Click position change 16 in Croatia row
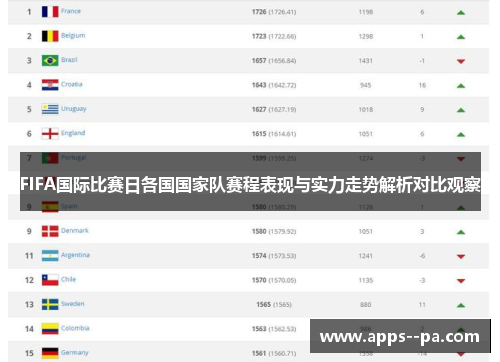500x362 pixels. click(x=422, y=85)
